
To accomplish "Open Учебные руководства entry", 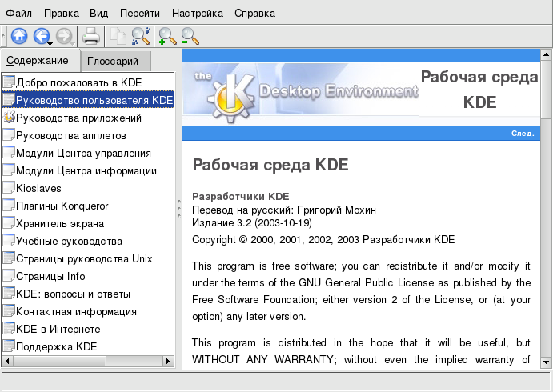I will point(69,241).
